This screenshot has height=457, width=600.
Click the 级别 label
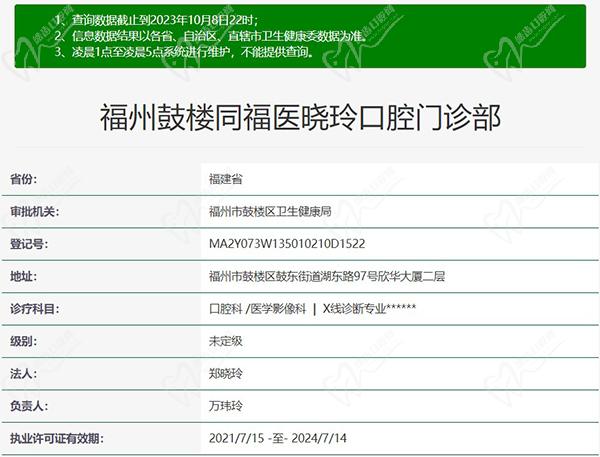click(24, 341)
